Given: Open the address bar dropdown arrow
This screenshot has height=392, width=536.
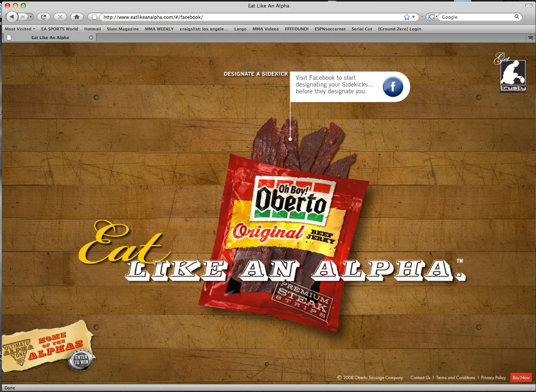Looking at the screenshot, I should click(413, 17).
